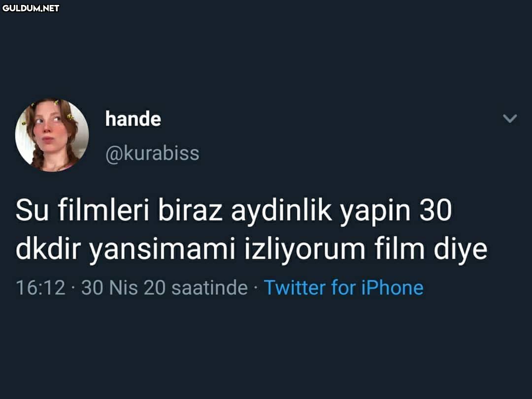Select the number 30 ending the first line
Screen dimensions: 532x399
436,210
